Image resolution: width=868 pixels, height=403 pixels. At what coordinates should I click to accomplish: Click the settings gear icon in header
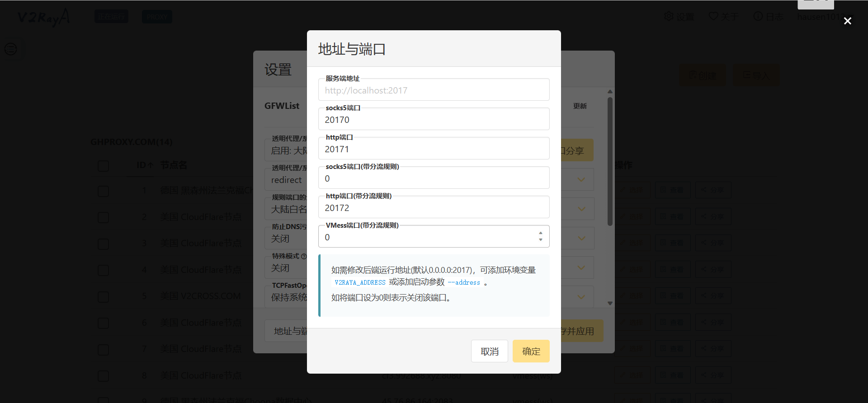(669, 17)
